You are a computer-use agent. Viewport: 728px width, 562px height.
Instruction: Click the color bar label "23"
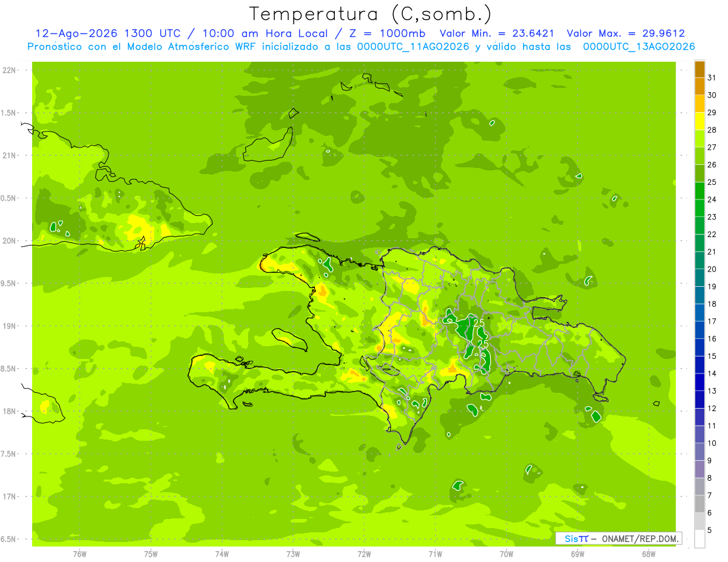pos(712,216)
